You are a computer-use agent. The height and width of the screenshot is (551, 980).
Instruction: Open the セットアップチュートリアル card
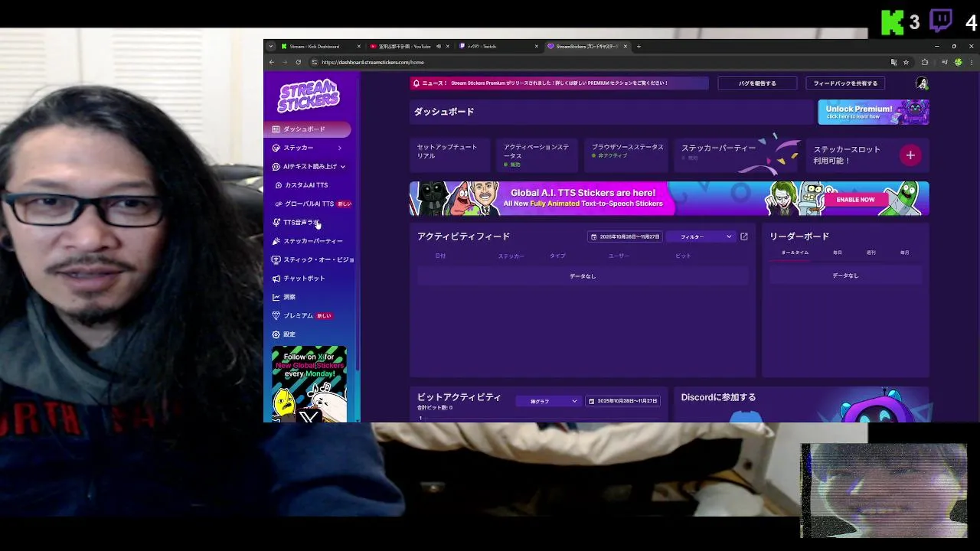449,155
